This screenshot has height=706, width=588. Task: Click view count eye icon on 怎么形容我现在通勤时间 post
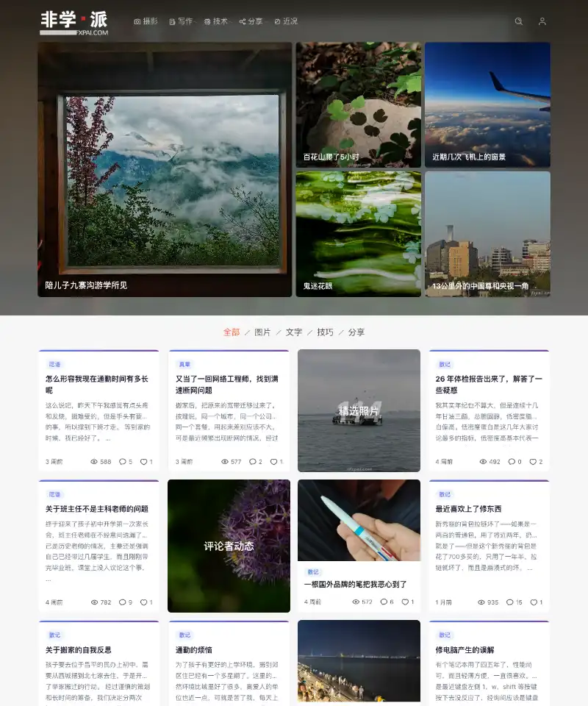(x=94, y=462)
